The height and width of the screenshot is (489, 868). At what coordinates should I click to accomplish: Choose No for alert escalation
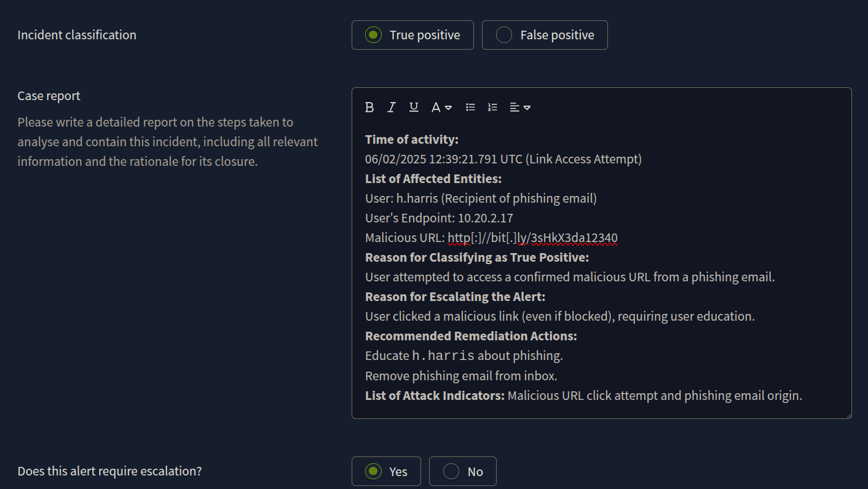point(462,471)
